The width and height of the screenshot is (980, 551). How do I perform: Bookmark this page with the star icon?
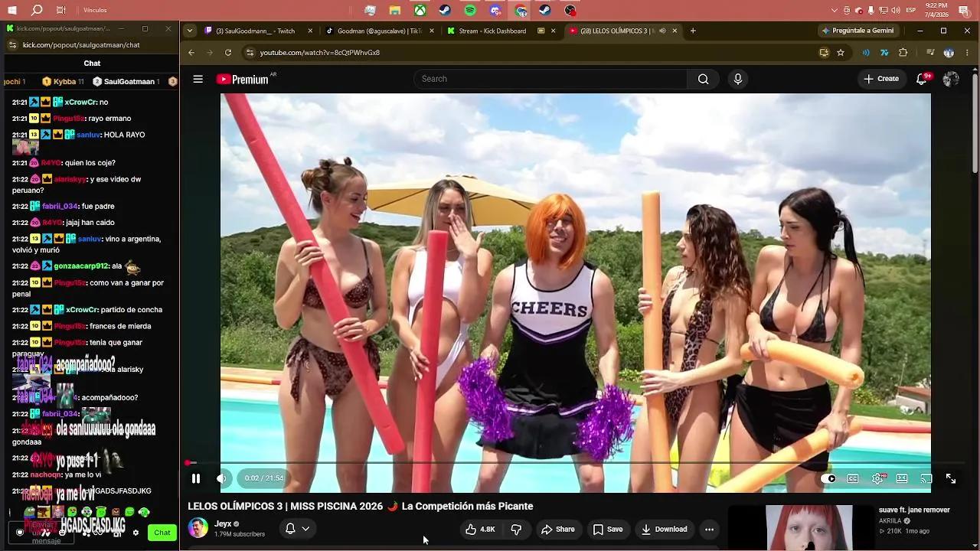[841, 53]
